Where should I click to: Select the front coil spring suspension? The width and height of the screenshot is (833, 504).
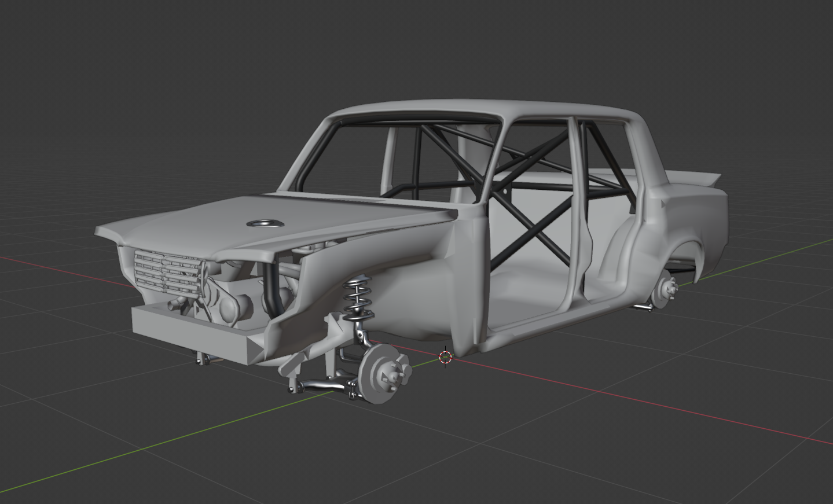(358, 298)
